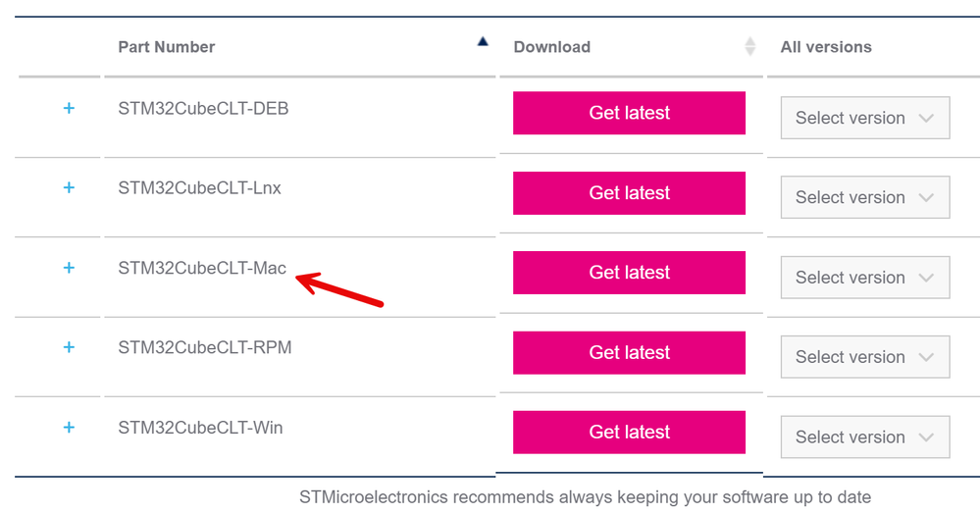Expand the STM32CubeCLT-Mac row plus icon
This screenshot has width=980, height=513.
pyautogui.click(x=69, y=268)
